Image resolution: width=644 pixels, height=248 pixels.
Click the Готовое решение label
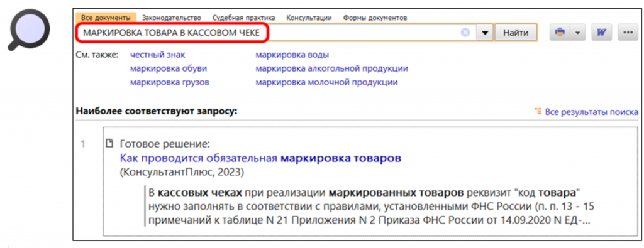coord(165,144)
